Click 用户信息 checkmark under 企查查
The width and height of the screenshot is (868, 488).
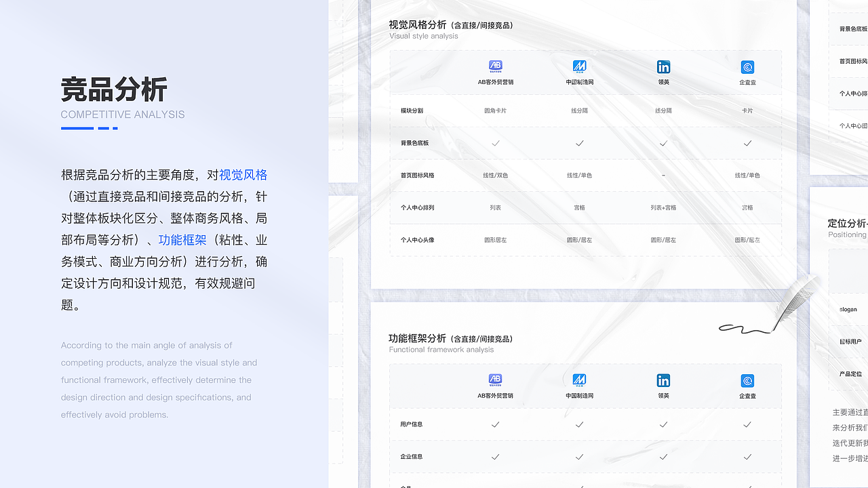click(x=747, y=424)
